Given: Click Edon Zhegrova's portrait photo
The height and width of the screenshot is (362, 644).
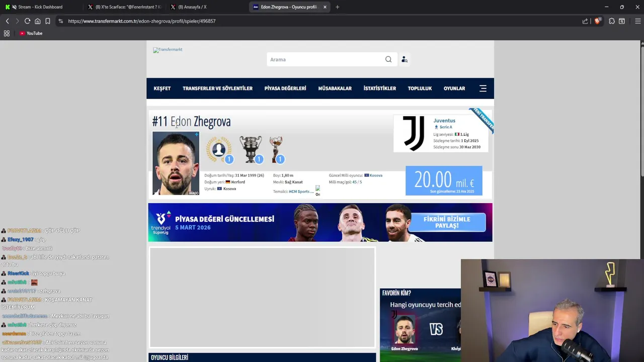Looking at the screenshot, I should (176, 163).
